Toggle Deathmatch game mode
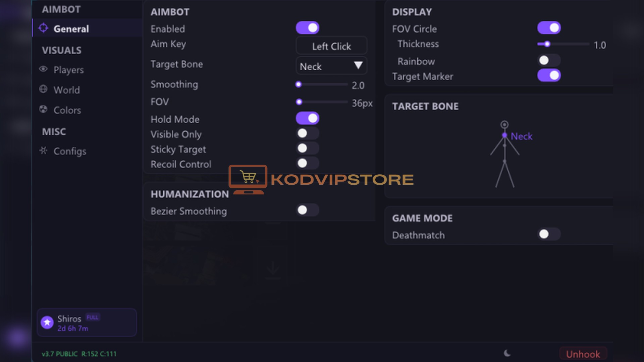The image size is (644, 362). pyautogui.click(x=549, y=234)
